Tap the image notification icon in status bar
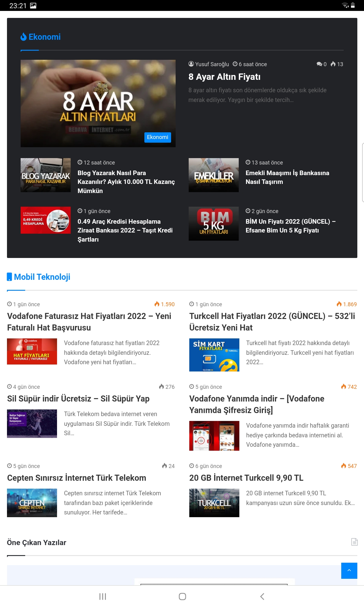Screen dimensions: 364x607 pyautogui.click(x=33, y=5)
